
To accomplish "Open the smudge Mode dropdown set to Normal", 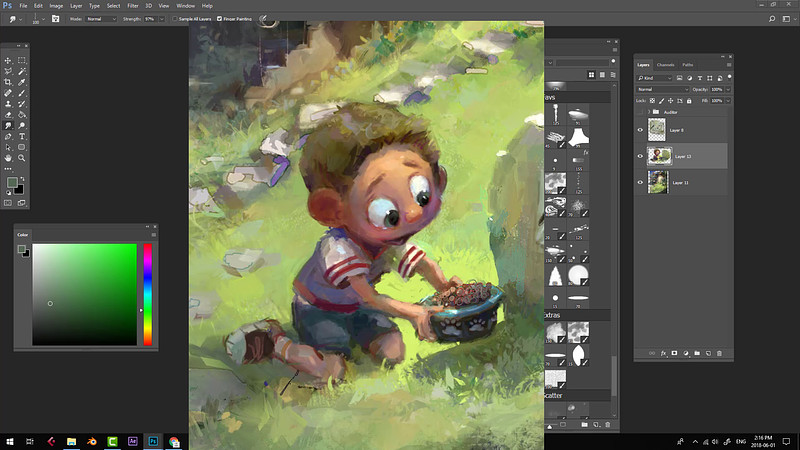I will 101,19.
